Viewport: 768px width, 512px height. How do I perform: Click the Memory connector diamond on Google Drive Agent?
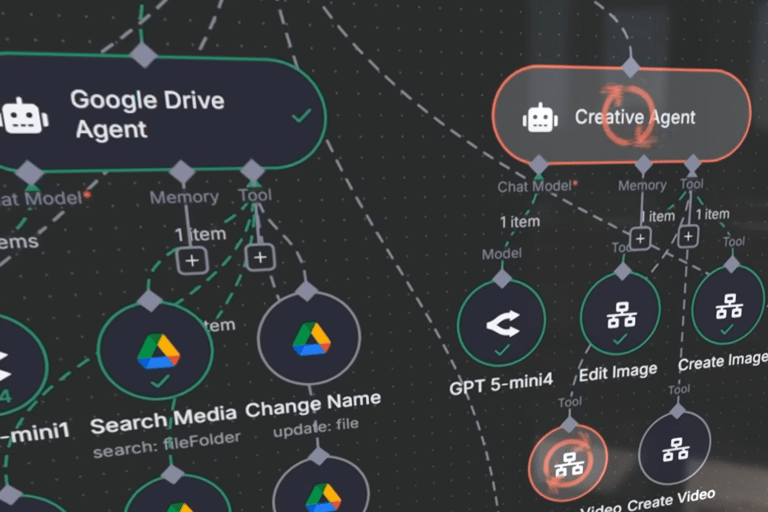click(x=182, y=172)
